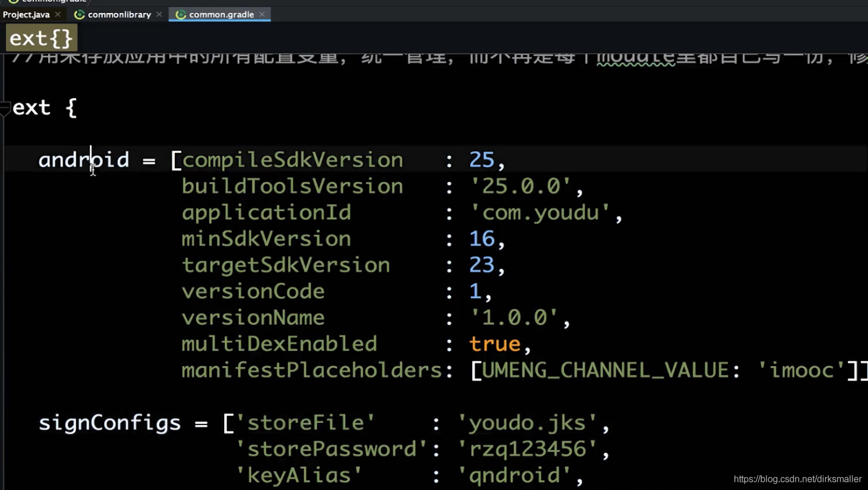Click the versionCode key
Screen dimensions: 868x490
(253, 291)
